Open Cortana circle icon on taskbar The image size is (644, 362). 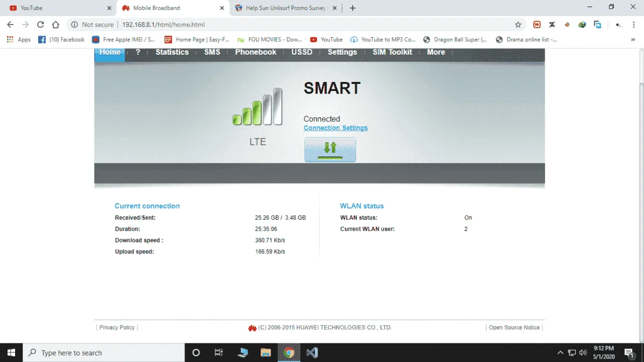(196, 352)
